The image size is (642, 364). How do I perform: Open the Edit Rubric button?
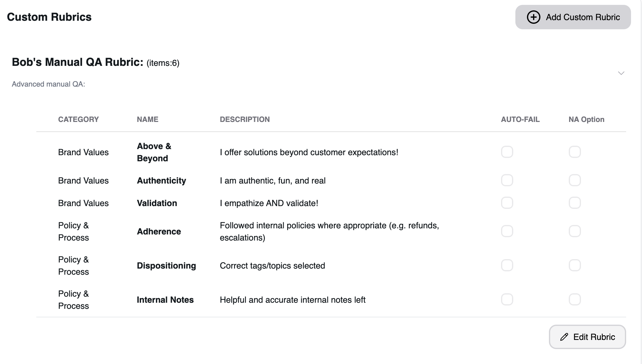(x=587, y=337)
